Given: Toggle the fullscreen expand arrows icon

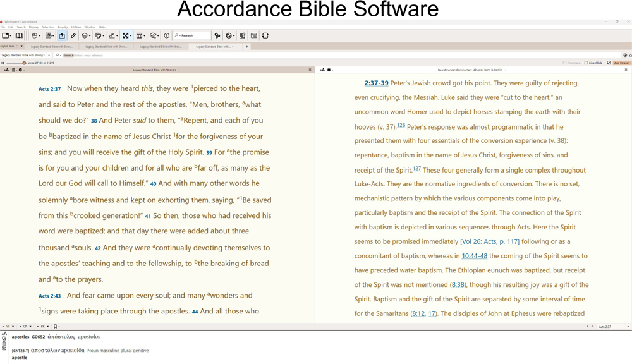Looking at the screenshot, I should tap(126, 35).
